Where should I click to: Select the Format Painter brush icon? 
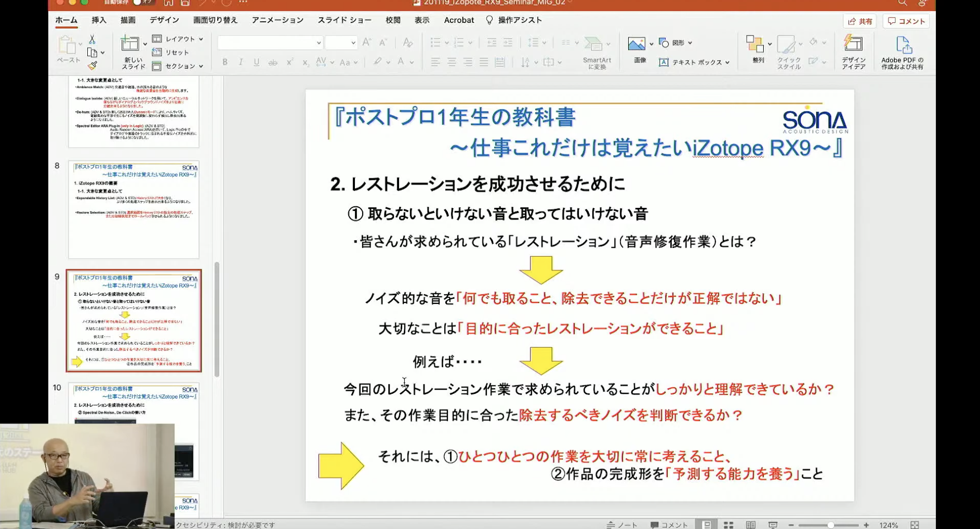click(92, 65)
